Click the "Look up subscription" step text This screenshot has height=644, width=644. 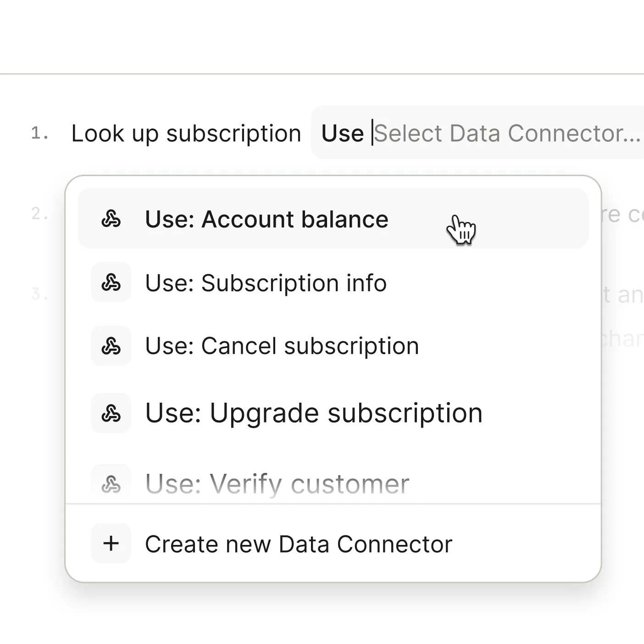tap(186, 133)
